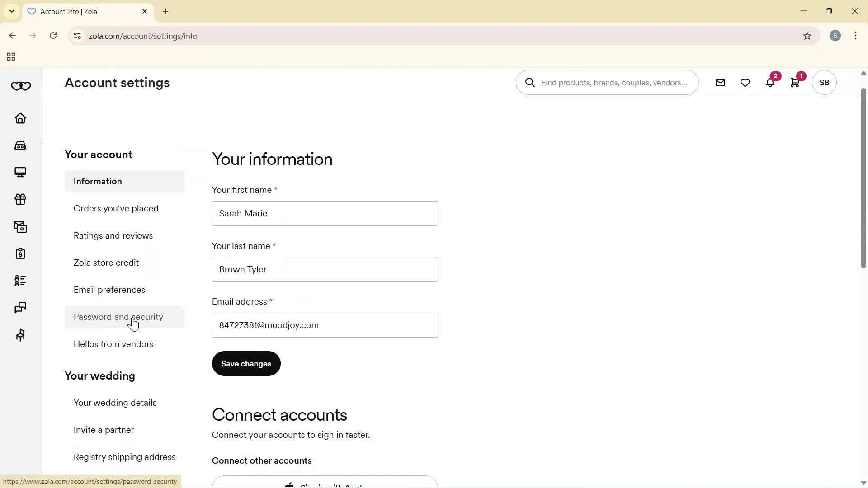
Task: Open the inbox mail icon in top bar
Action: 720,82
